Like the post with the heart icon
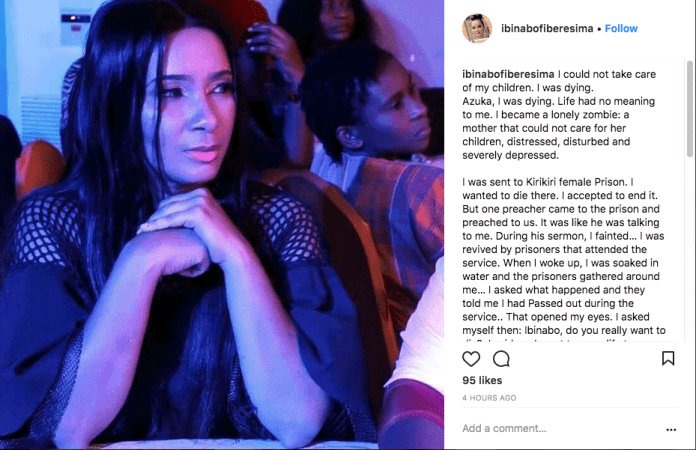 (471, 359)
